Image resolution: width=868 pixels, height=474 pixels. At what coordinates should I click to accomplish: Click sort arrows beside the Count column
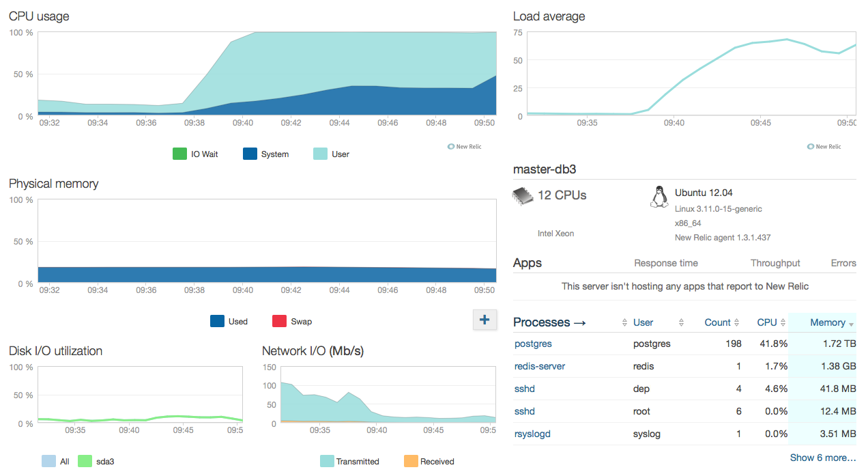pos(736,323)
